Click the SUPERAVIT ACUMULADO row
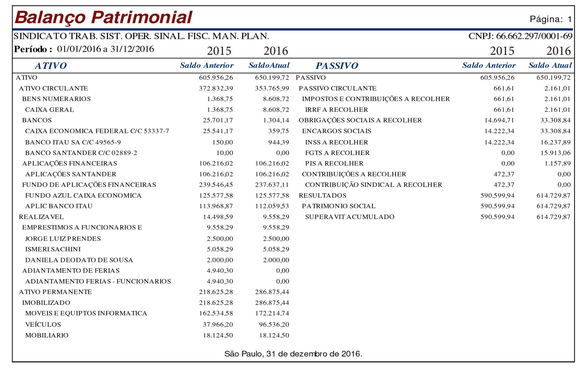Viewport: 588px width, 375px height. (349, 217)
